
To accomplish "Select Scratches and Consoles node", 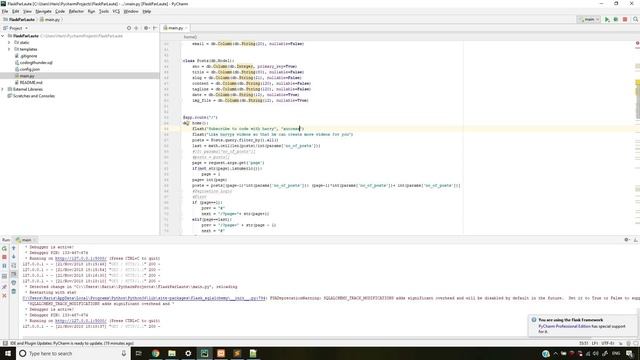I will [33, 96].
